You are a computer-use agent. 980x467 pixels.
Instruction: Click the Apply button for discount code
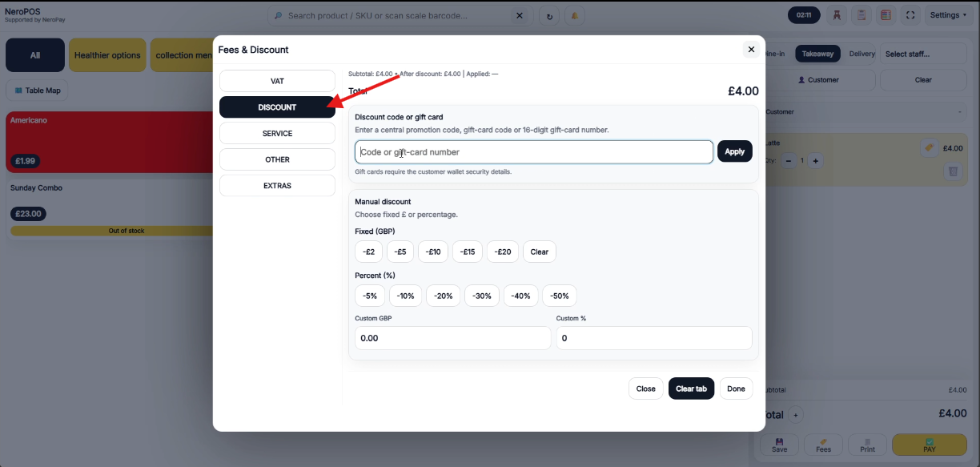click(735, 151)
